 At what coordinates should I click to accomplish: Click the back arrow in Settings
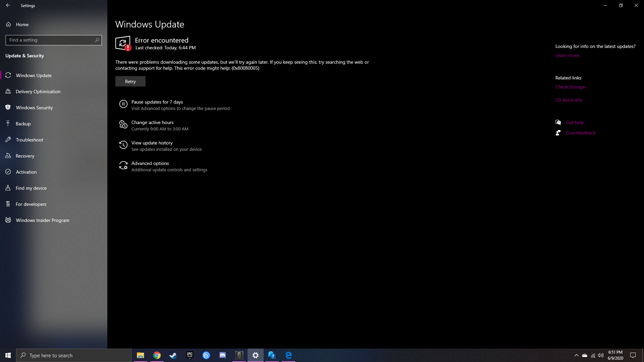point(8,5)
